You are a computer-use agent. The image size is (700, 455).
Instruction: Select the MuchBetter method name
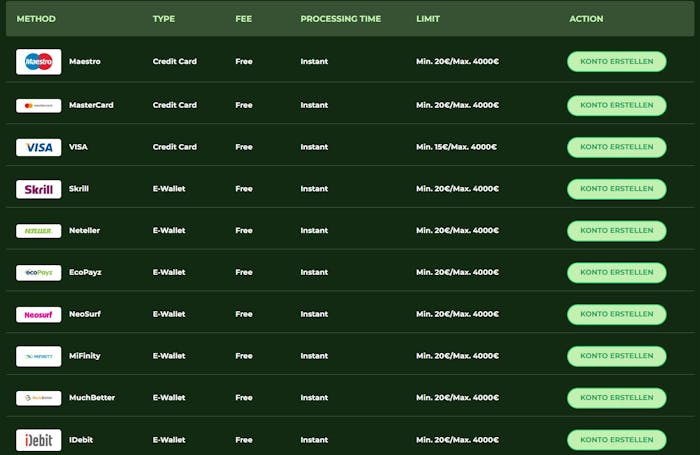[x=92, y=398]
